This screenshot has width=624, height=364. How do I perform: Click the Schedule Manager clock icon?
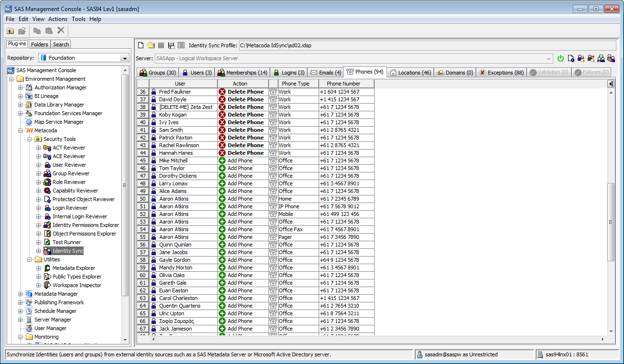pos(29,311)
